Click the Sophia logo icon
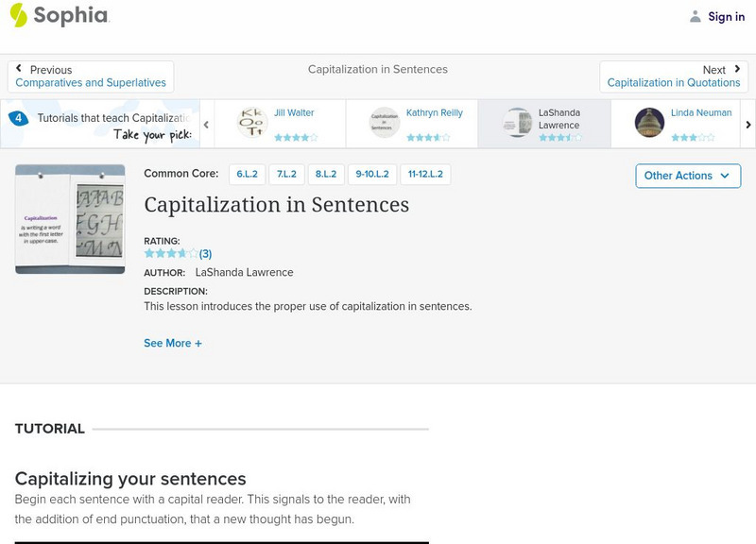The height and width of the screenshot is (544, 756). point(19,15)
